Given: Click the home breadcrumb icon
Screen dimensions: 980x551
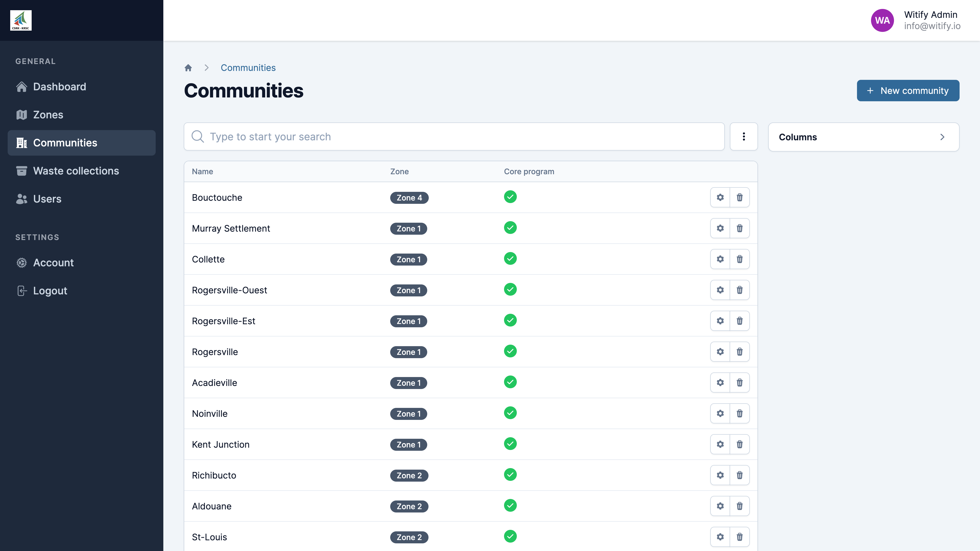Looking at the screenshot, I should (x=188, y=68).
